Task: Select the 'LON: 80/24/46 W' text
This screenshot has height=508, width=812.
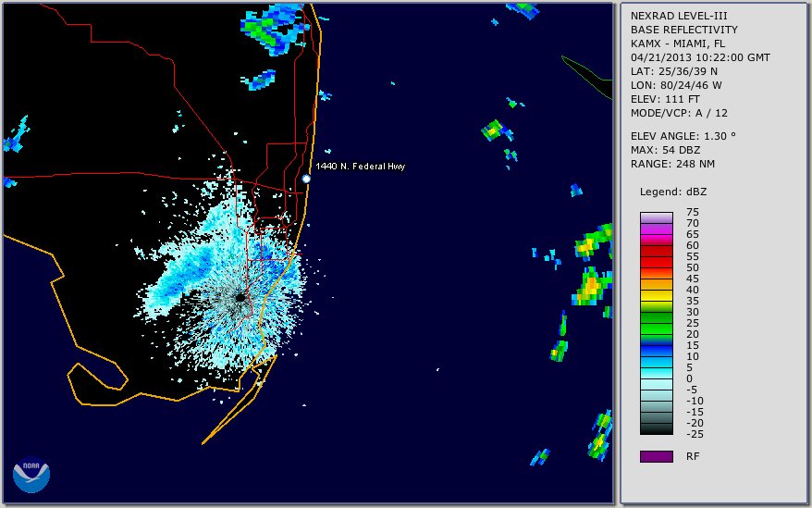Action: click(676, 85)
